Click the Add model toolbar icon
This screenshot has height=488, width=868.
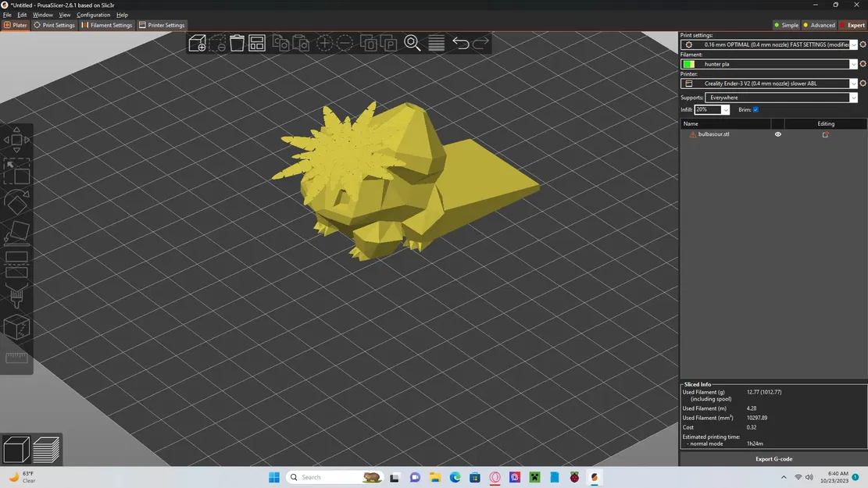point(197,43)
